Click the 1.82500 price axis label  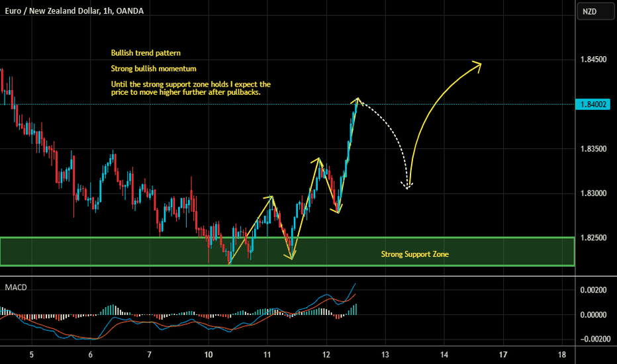click(x=593, y=238)
